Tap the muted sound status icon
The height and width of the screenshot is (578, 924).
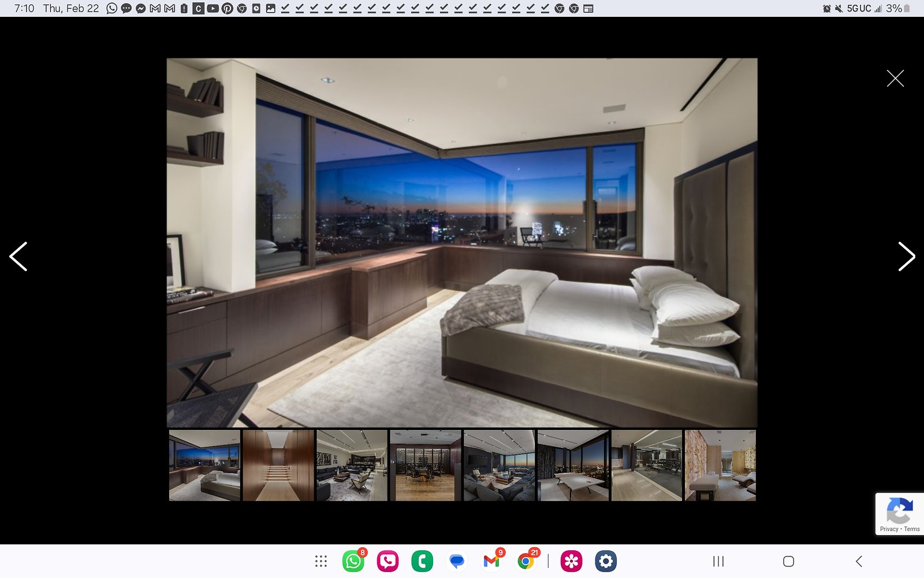click(x=839, y=9)
